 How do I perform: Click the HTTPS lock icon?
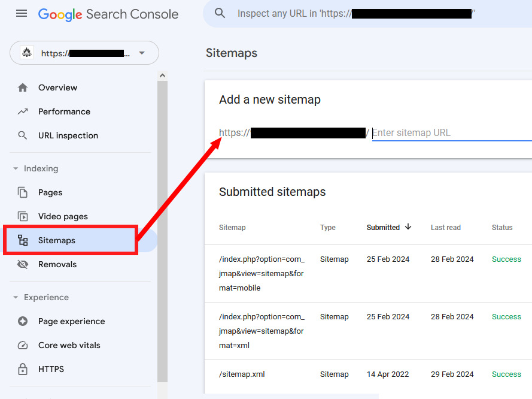click(x=23, y=369)
